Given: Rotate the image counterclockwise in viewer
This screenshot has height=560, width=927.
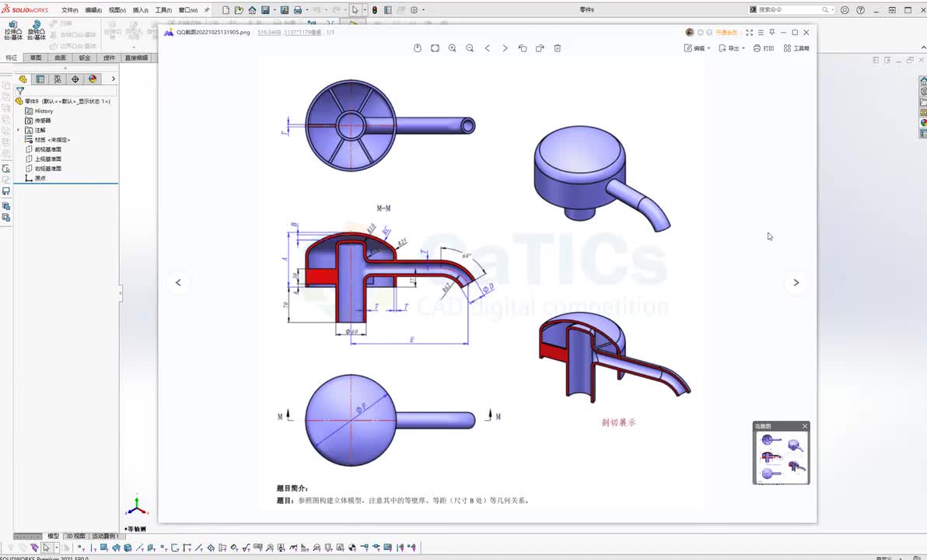Looking at the screenshot, I should coord(522,48).
